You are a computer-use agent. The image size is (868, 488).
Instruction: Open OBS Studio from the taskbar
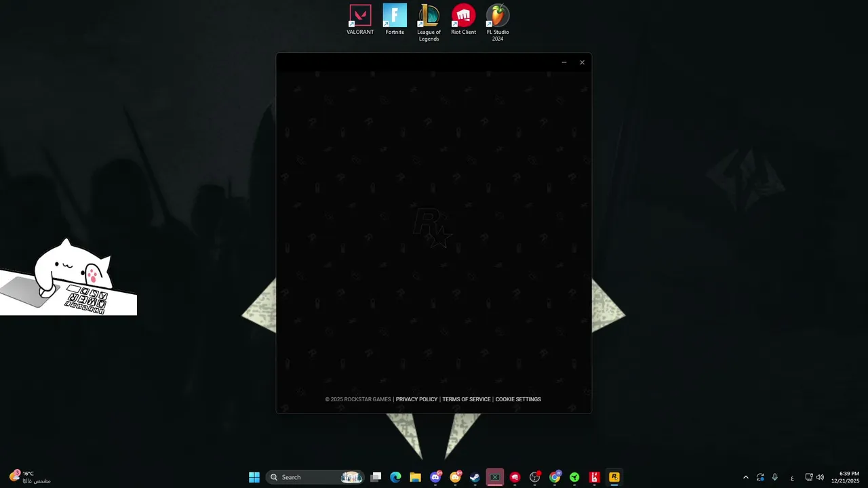534,477
